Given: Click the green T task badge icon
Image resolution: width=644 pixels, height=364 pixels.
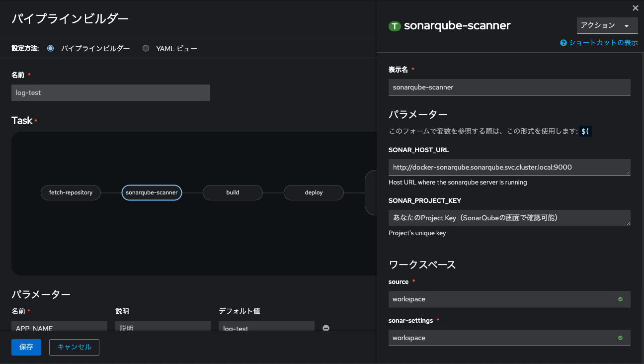Looking at the screenshot, I should click(x=395, y=26).
